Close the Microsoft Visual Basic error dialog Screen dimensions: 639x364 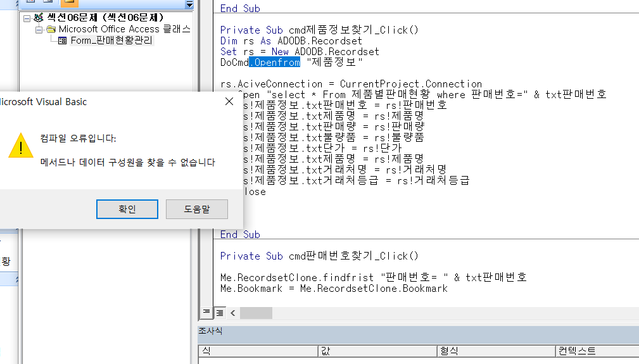(229, 102)
